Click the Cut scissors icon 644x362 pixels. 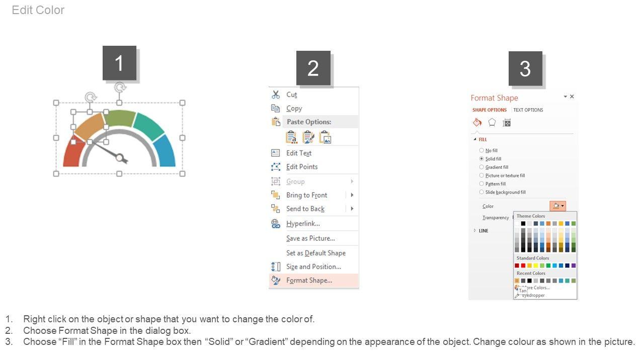pos(276,95)
